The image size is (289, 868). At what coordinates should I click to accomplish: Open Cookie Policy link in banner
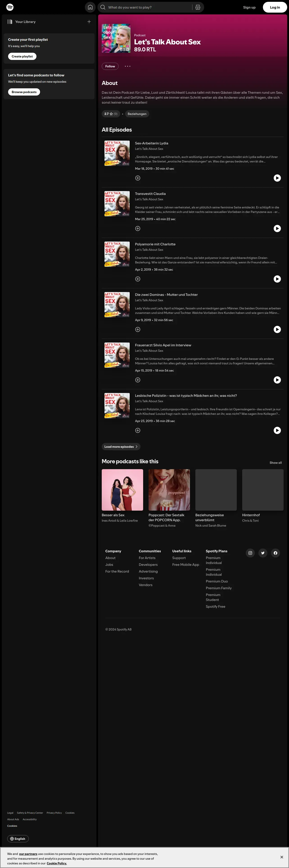click(56, 863)
